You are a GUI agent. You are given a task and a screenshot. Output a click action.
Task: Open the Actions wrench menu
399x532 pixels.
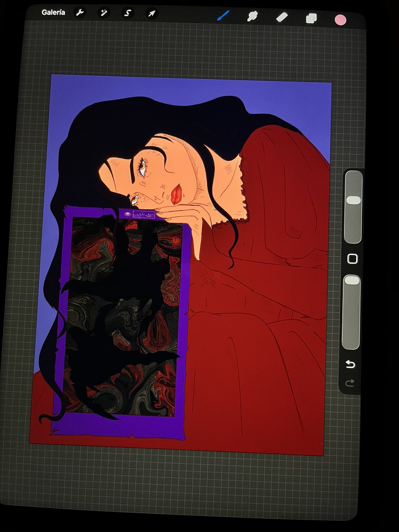point(80,13)
